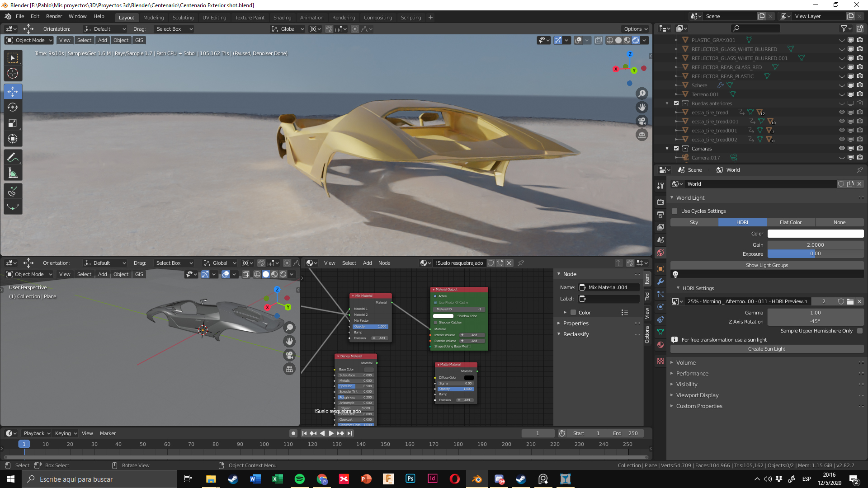Check Sample Upper Hemisphere Only

[x=860, y=331]
